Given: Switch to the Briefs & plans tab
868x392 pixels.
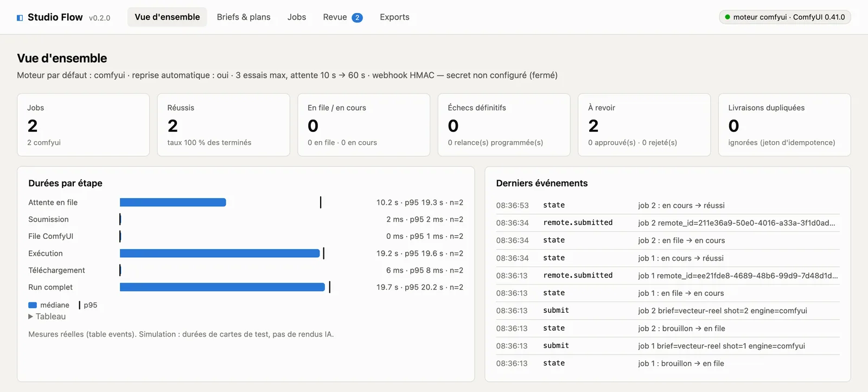Looking at the screenshot, I should 244,17.
